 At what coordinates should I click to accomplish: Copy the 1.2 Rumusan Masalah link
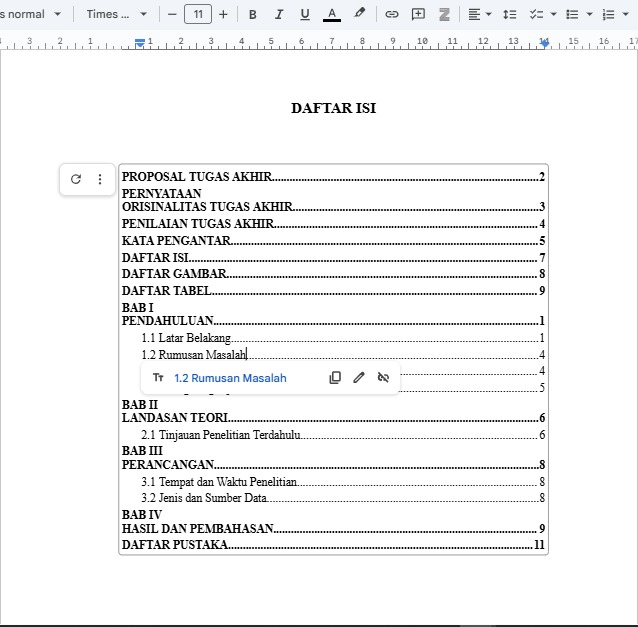point(335,378)
